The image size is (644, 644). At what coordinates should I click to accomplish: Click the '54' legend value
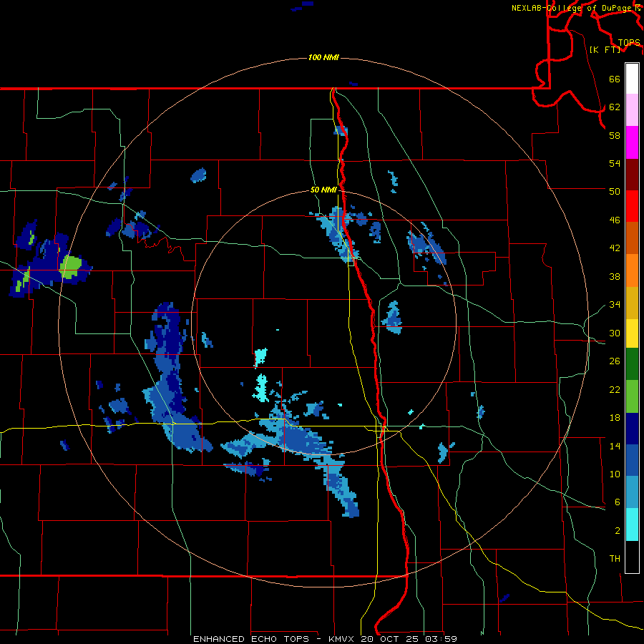[x=615, y=163]
